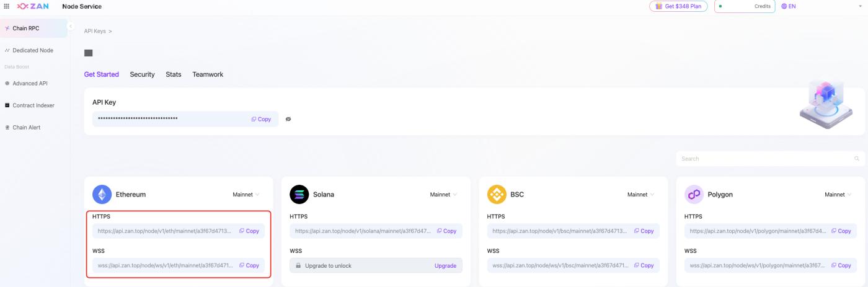Image resolution: width=868 pixels, height=287 pixels.
Task: Click the ZAN logo
Action: tap(33, 6)
